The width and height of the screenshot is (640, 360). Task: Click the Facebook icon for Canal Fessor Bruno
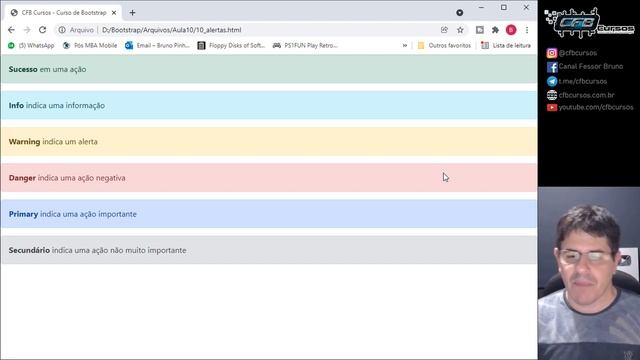click(552, 67)
